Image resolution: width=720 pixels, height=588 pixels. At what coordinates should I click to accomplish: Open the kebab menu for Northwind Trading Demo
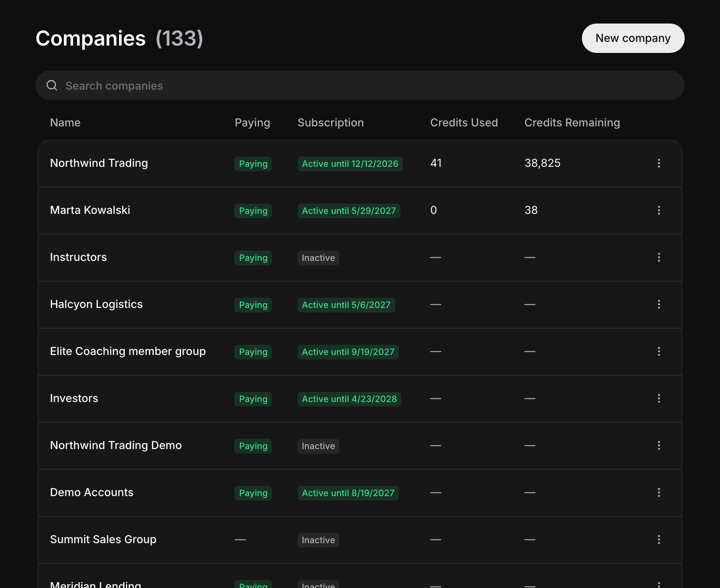659,445
